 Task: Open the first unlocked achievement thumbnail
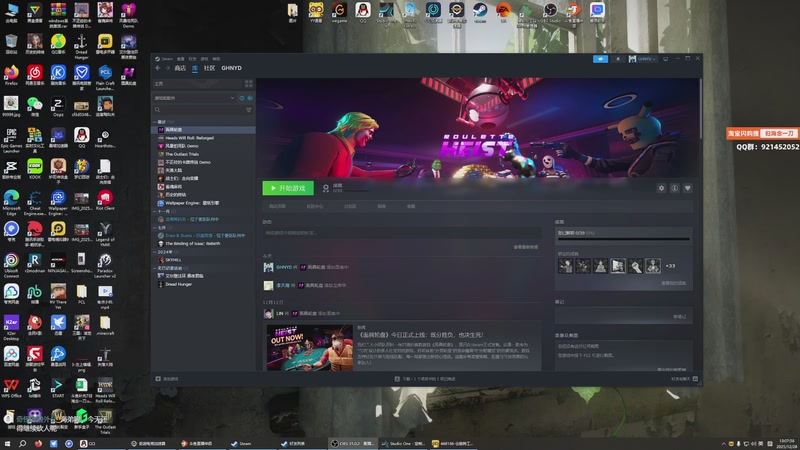565,266
